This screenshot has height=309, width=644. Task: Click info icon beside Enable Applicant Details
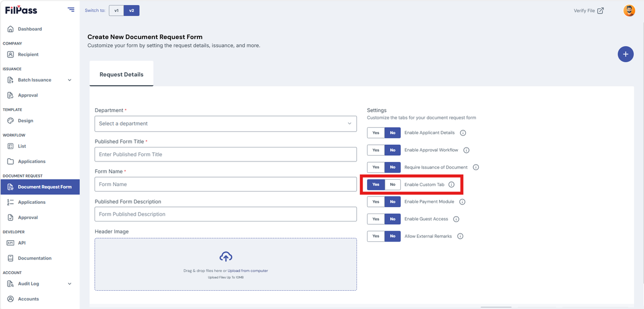(x=463, y=133)
